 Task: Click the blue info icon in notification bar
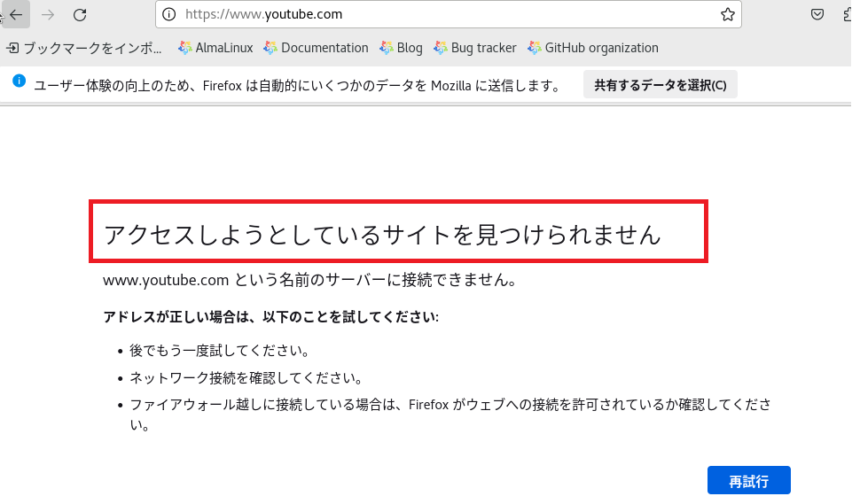[x=19, y=81]
